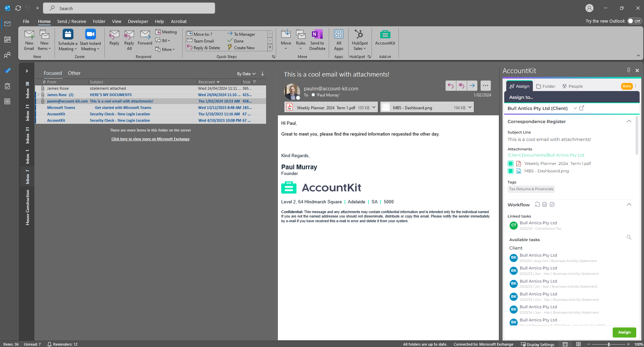Viewport: 644px width, 347px height.
Task: Click reply-all arrow in the message header
Action: click(x=461, y=86)
